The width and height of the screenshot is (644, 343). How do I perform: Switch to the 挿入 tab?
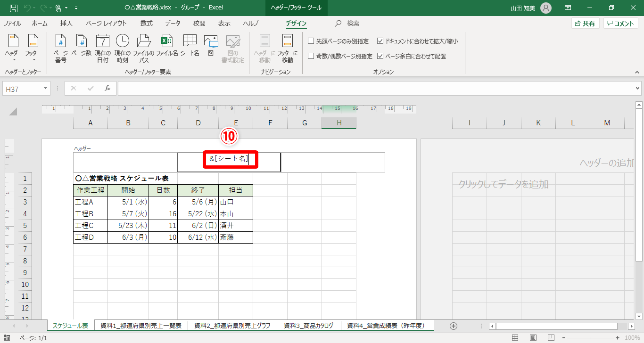(66, 23)
